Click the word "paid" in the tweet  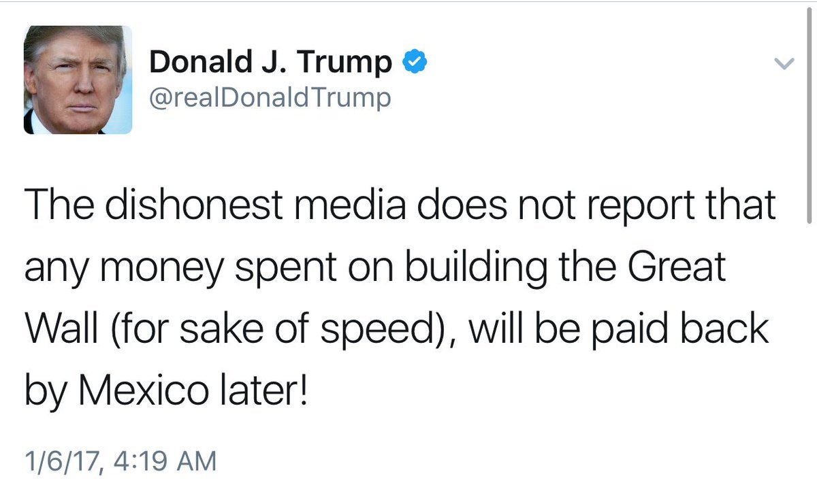point(629,330)
